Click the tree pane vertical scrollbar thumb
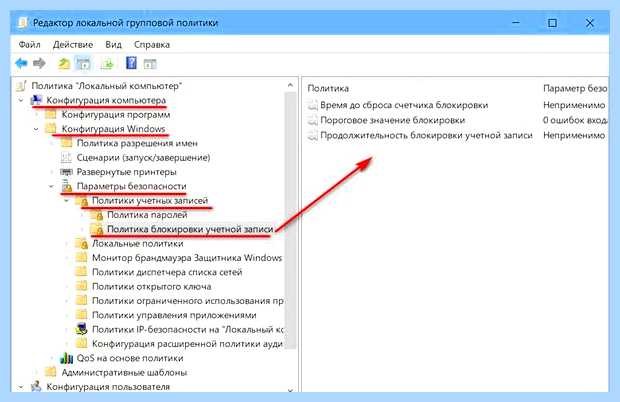Screen dimensions: 620x402 coord(291,221)
